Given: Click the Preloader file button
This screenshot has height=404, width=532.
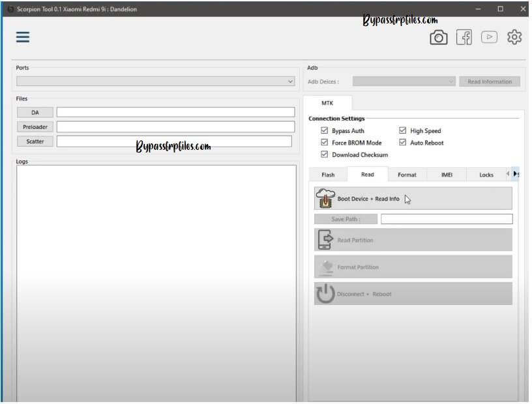Looking at the screenshot, I should coord(35,126).
